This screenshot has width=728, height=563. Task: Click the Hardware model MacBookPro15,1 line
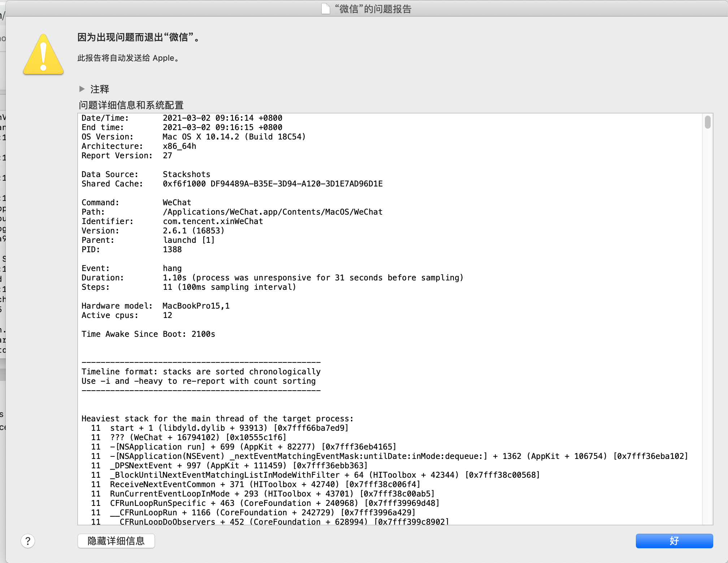pyautogui.click(x=156, y=306)
